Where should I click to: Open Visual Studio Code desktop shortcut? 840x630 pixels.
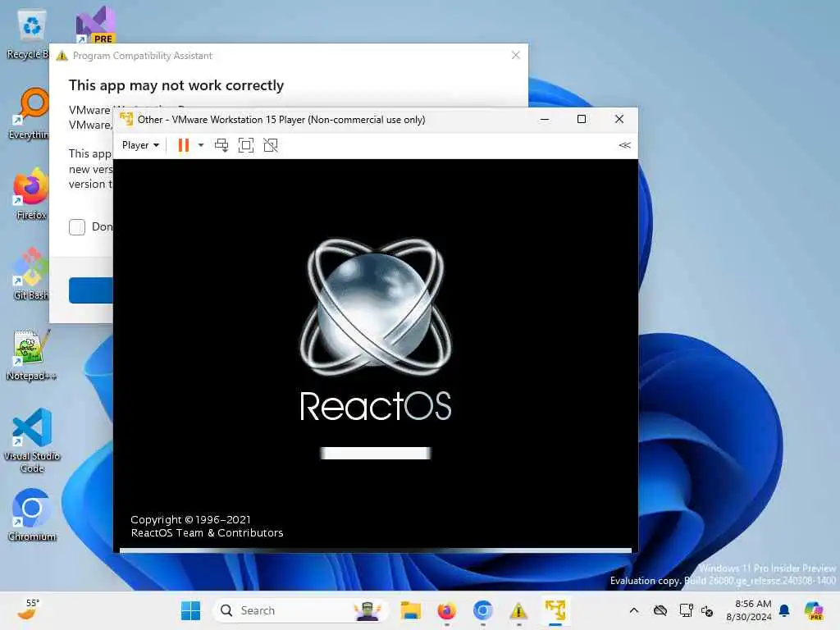pos(32,441)
